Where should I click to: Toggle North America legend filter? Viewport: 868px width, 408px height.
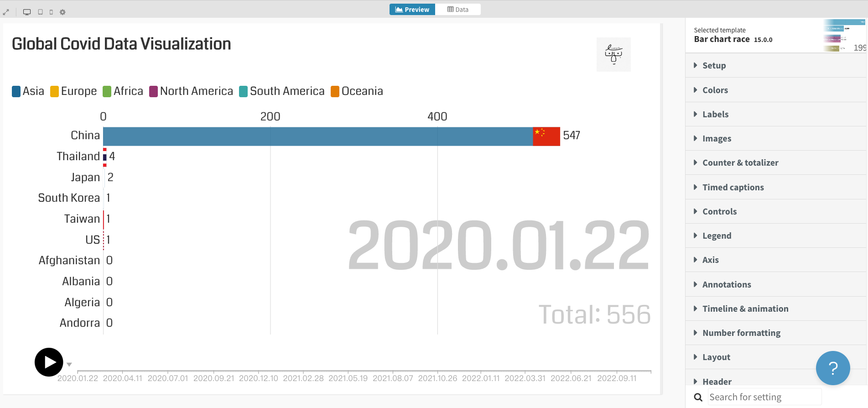pos(191,91)
